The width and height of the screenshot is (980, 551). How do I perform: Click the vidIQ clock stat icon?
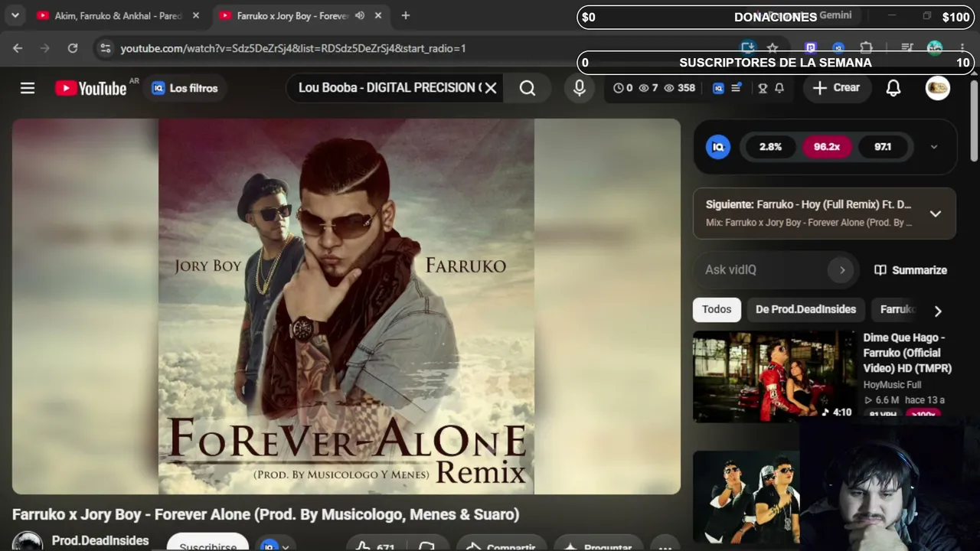[619, 88]
